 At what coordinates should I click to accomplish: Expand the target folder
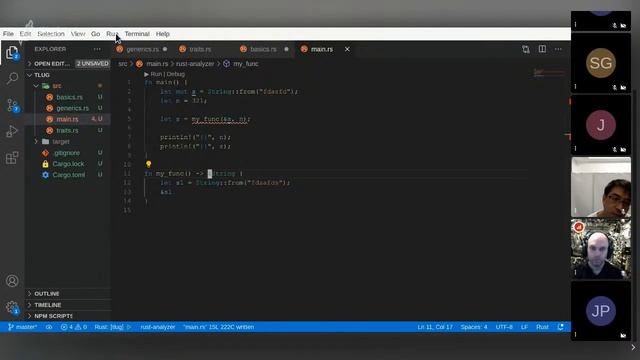pos(68,142)
